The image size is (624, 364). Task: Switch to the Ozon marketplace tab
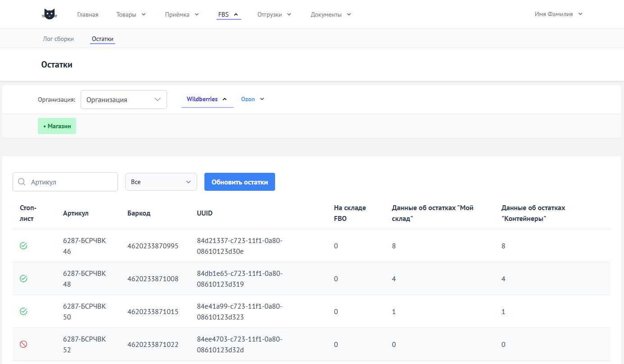click(x=253, y=99)
